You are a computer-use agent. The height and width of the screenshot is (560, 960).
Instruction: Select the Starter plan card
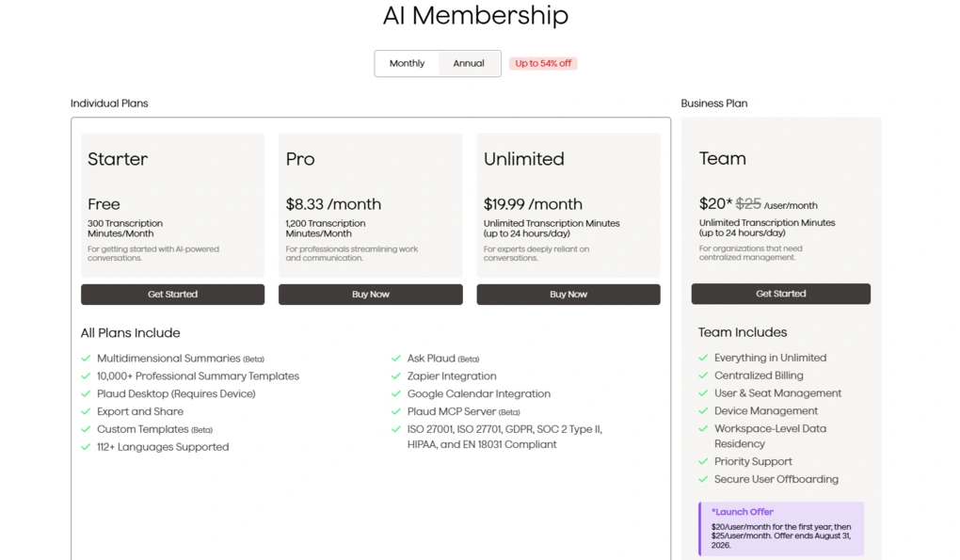coord(172,205)
